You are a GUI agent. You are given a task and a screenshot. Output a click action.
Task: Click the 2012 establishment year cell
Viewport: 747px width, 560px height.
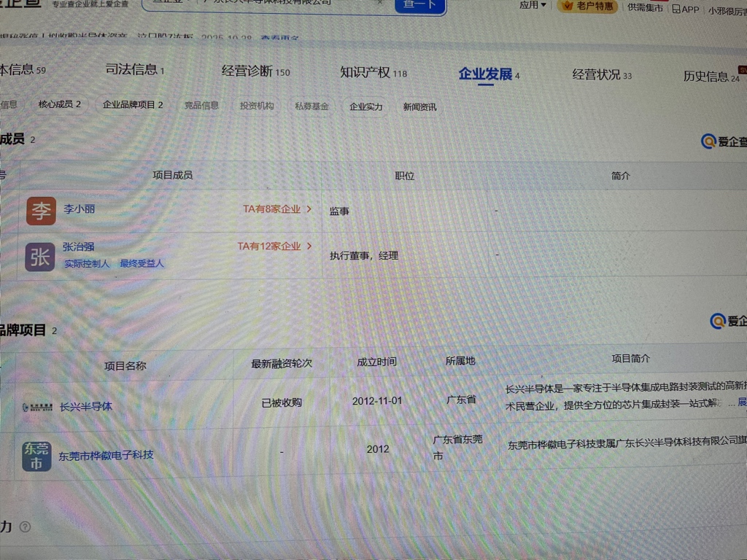(x=378, y=449)
